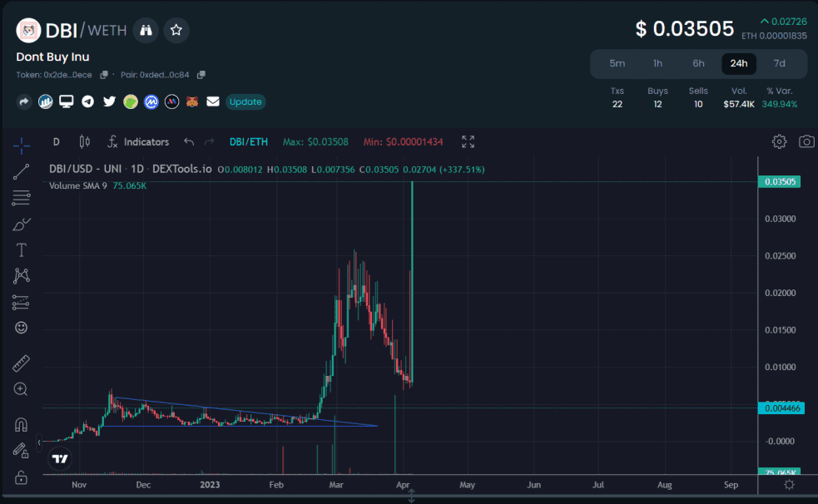Open the Telegram link icon
This screenshot has width=818, height=504.
87,101
